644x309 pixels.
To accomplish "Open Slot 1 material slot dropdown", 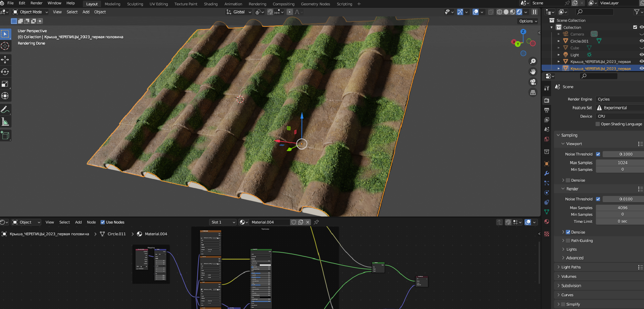I will (223, 222).
